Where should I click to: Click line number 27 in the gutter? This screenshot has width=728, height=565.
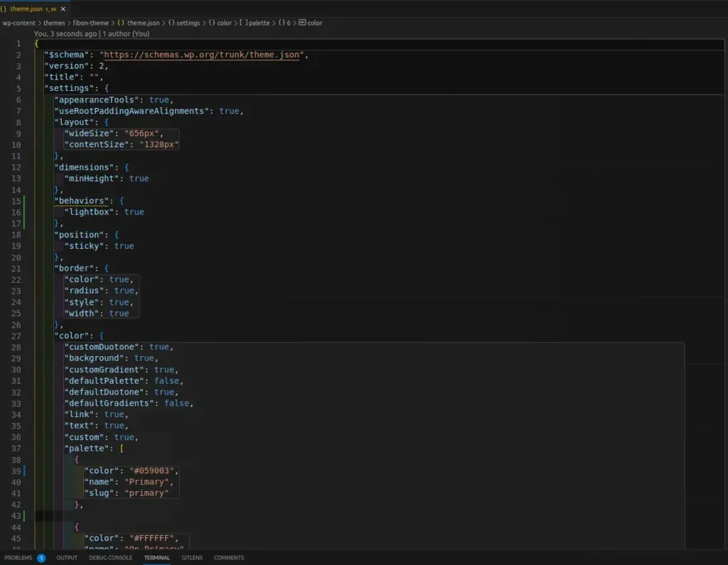[x=16, y=336]
